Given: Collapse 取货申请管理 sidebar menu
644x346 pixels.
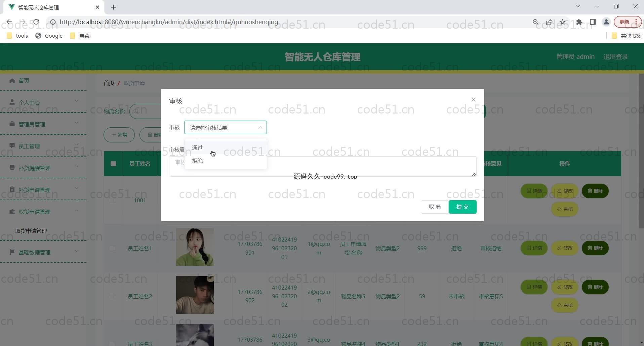Looking at the screenshot, I should click(43, 211).
